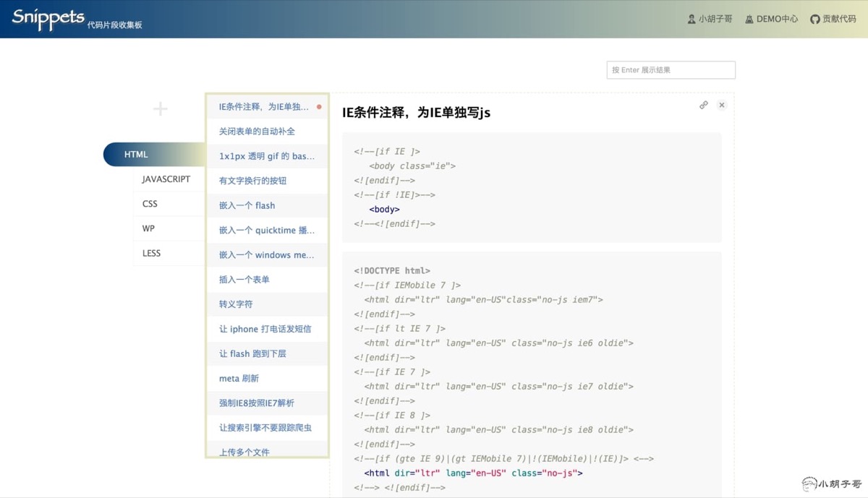Click the 小胡子哥 watermark logo at bottom right
This screenshot has width=868, height=498.
pos(832,484)
